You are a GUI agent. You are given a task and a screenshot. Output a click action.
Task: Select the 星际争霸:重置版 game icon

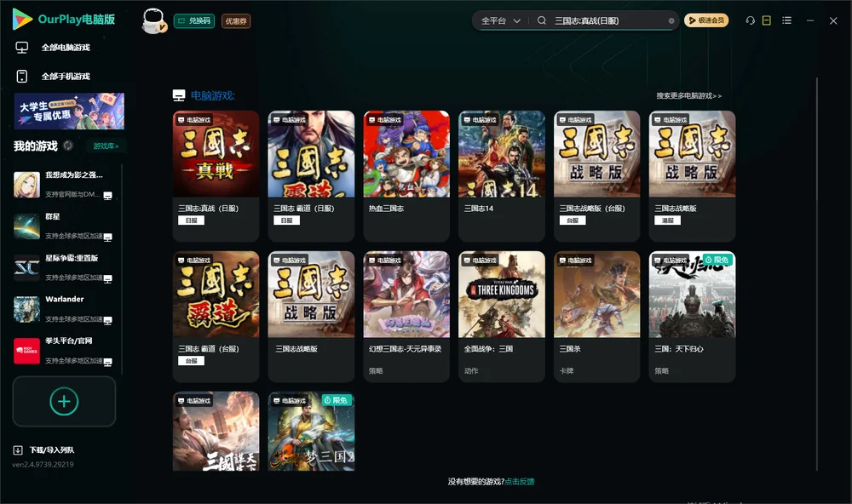26,267
